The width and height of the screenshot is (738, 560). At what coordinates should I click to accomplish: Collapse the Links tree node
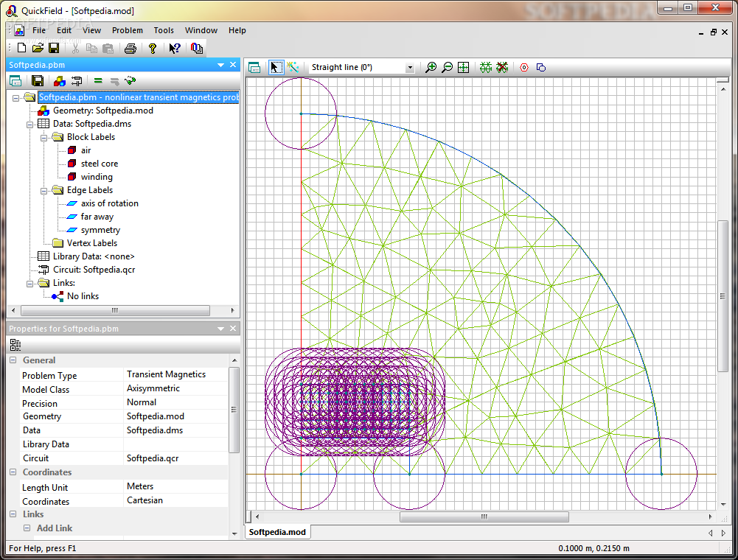[29, 284]
